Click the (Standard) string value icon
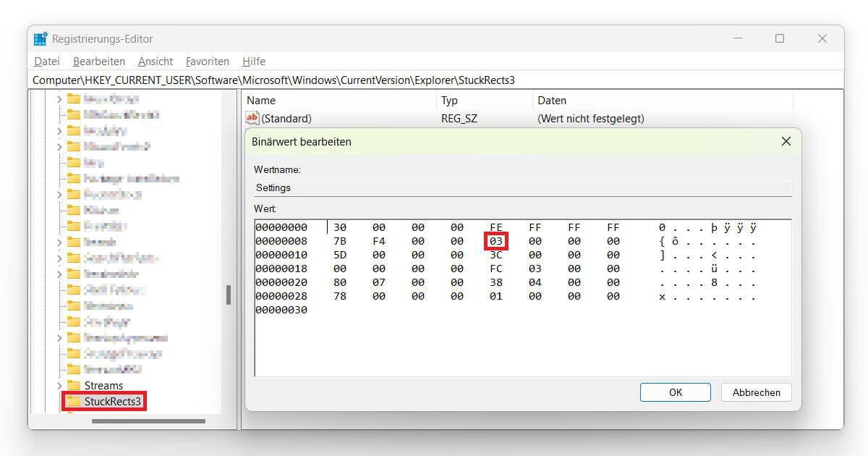The width and height of the screenshot is (868, 456). [252, 118]
